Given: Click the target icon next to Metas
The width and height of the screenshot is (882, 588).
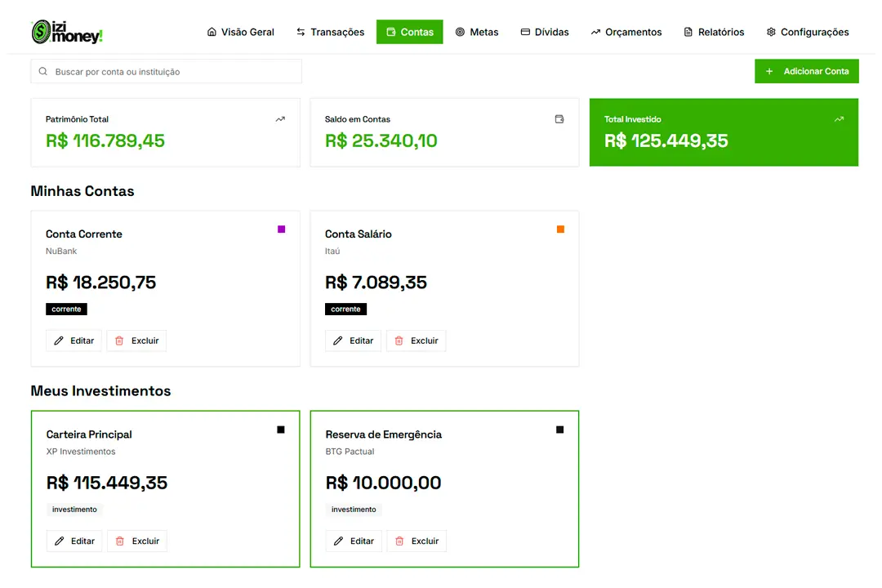Looking at the screenshot, I should (x=459, y=32).
